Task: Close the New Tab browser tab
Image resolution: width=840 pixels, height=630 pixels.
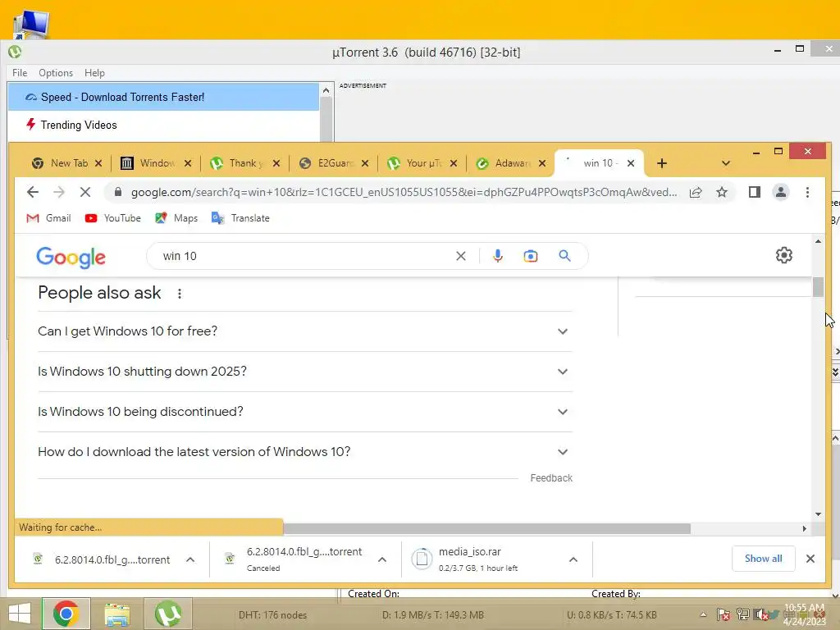Action: [x=98, y=163]
